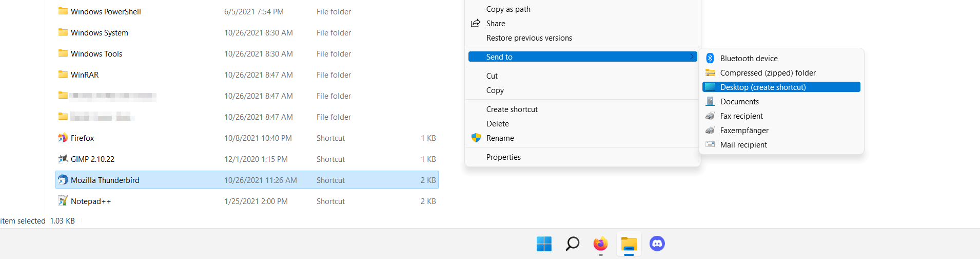Click the Faxempfänger icon
Image resolution: width=980 pixels, height=259 pixels.
click(x=710, y=130)
